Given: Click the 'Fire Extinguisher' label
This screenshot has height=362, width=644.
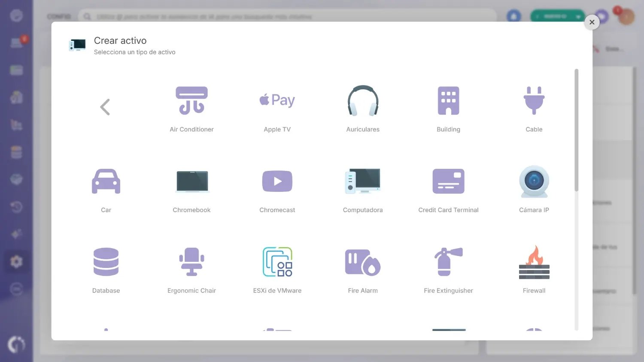Looking at the screenshot, I should 448,291.
